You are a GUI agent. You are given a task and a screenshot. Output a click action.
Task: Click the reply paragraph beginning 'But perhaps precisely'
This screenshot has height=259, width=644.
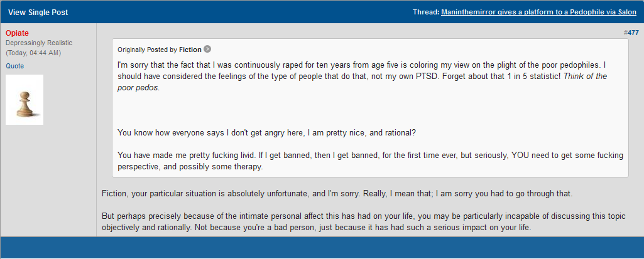tap(364, 222)
